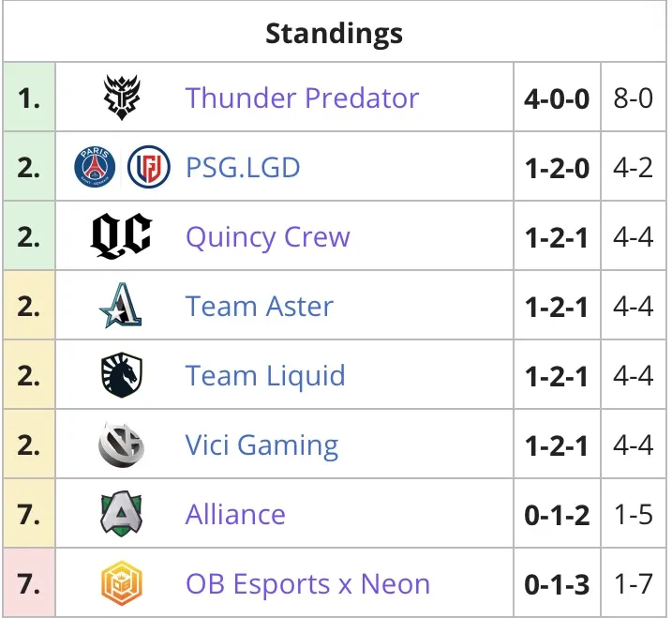Click the LGD shield logo
672x618 pixels.
(x=149, y=167)
